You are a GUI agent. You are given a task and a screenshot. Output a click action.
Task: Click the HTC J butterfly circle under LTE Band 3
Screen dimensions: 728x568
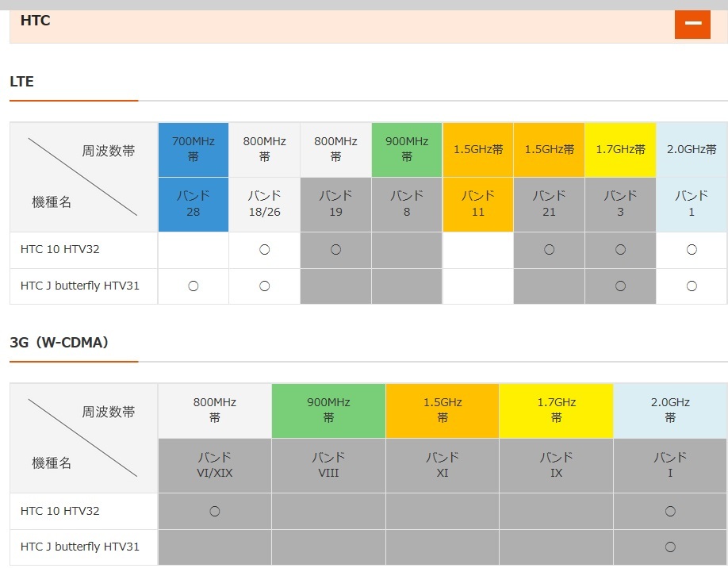(620, 286)
